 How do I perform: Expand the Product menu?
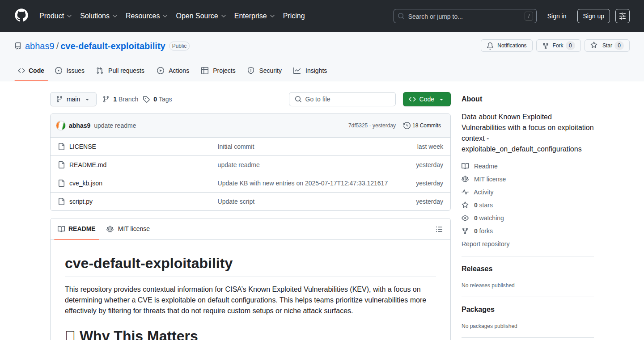(x=55, y=16)
